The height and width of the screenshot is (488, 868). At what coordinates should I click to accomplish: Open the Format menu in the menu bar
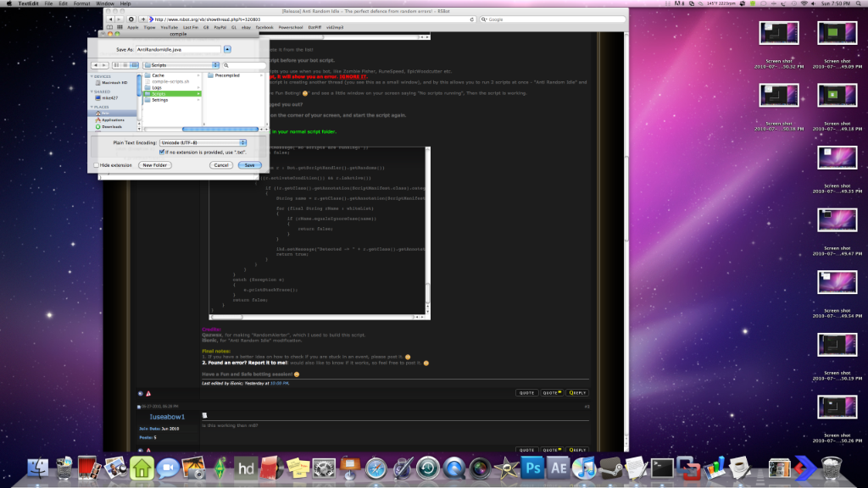pyautogui.click(x=83, y=4)
